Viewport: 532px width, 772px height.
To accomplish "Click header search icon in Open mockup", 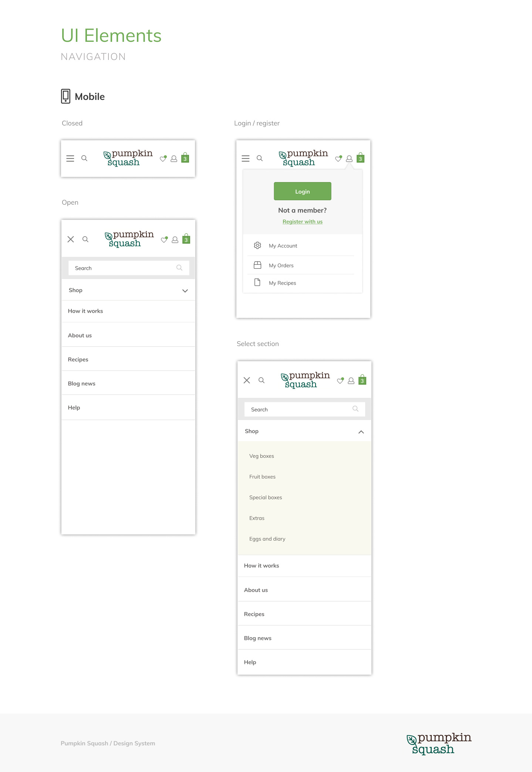I will point(85,239).
